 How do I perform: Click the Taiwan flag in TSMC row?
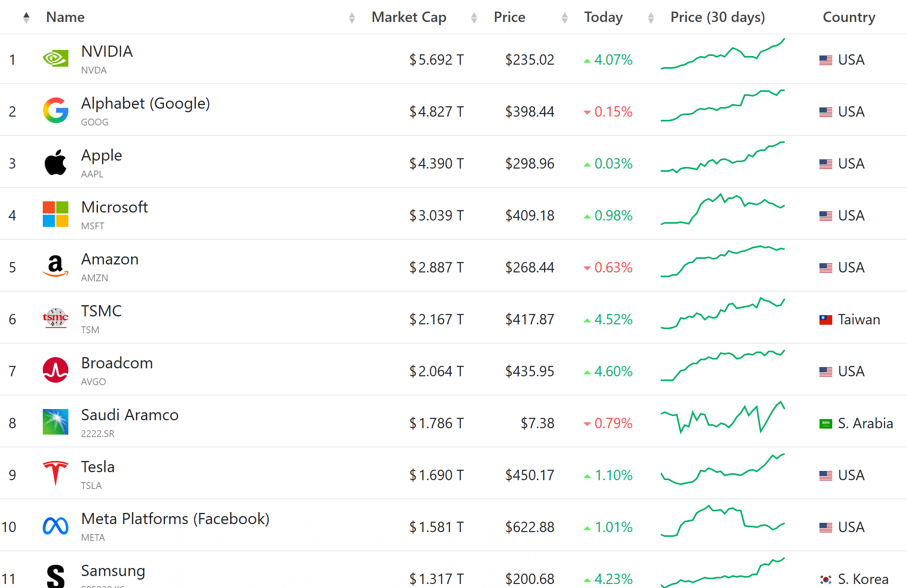pyautogui.click(x=826, y=320)
